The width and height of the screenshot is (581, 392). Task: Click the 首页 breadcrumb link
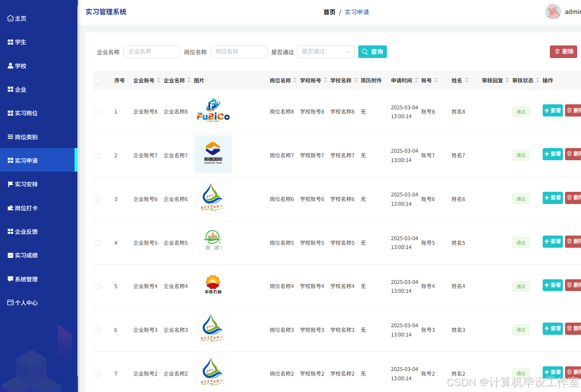(329, 12)
